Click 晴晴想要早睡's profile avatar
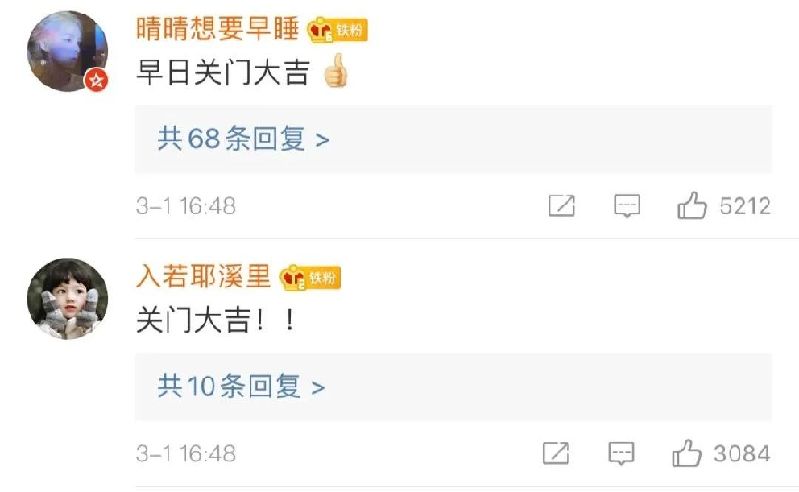The height and width of the screenshot is (492, 799). tap(67, 51)
